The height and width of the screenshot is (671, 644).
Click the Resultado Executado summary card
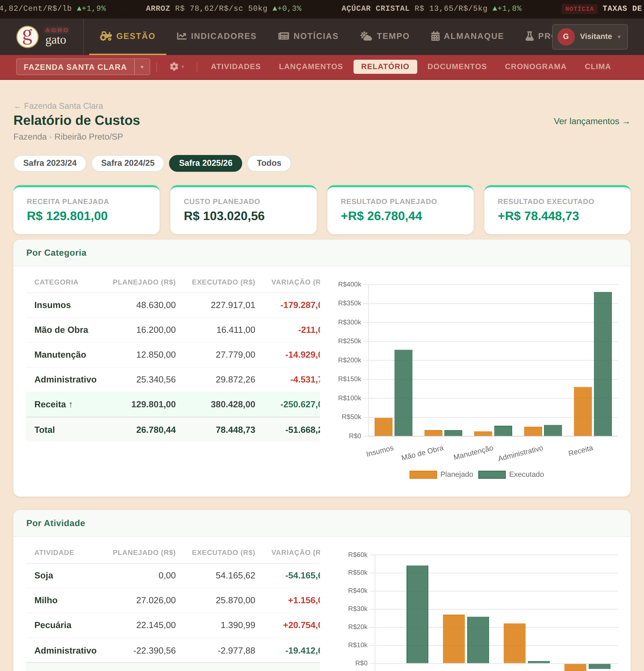click(557, 210)
